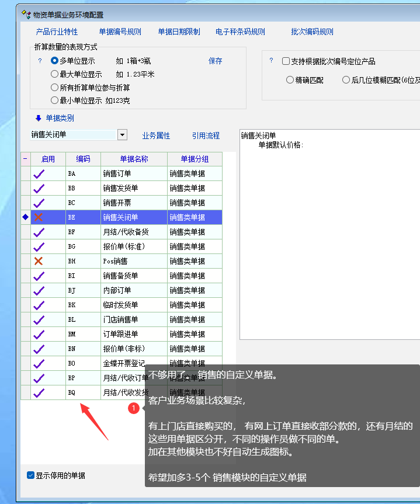This screenshot has height=504, width=420.
Task: Open the 业务属性 link
Action: coord(156,135)
